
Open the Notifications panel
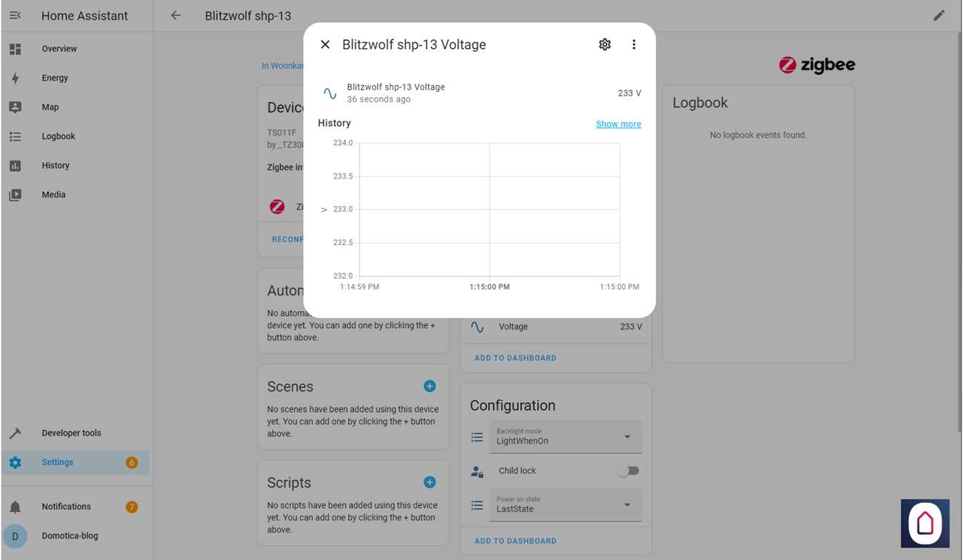(x=66, y=507)
